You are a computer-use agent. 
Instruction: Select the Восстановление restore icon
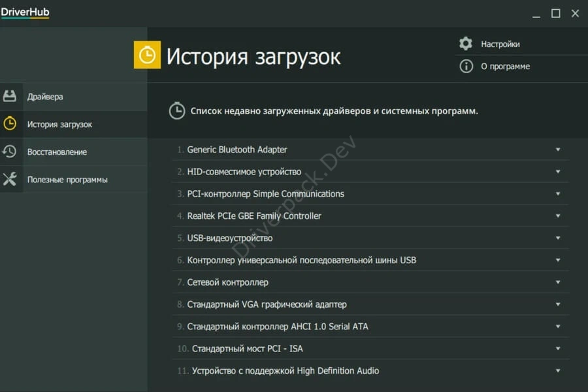coord(10,152)
